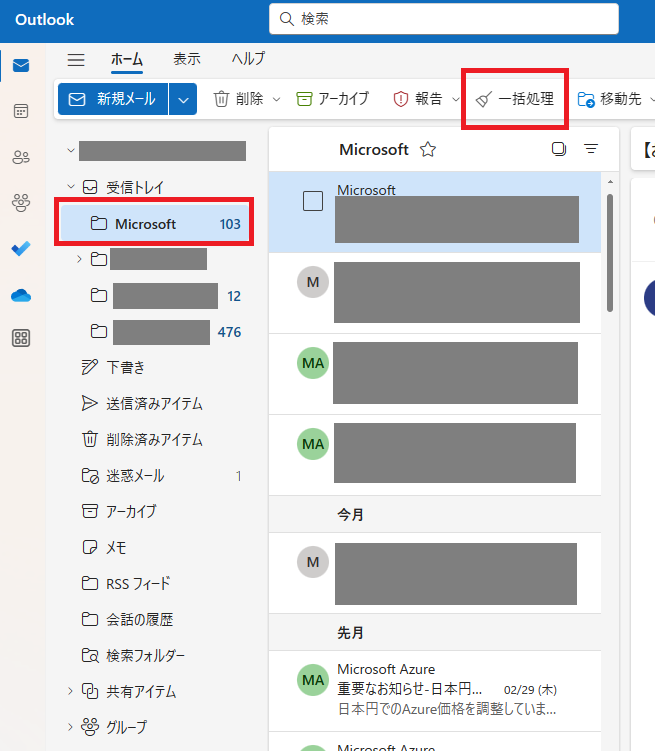Collapse the 受信トレイ folder
The height and width of the screenshot is (751, 655).
click(x=71, y=187)
